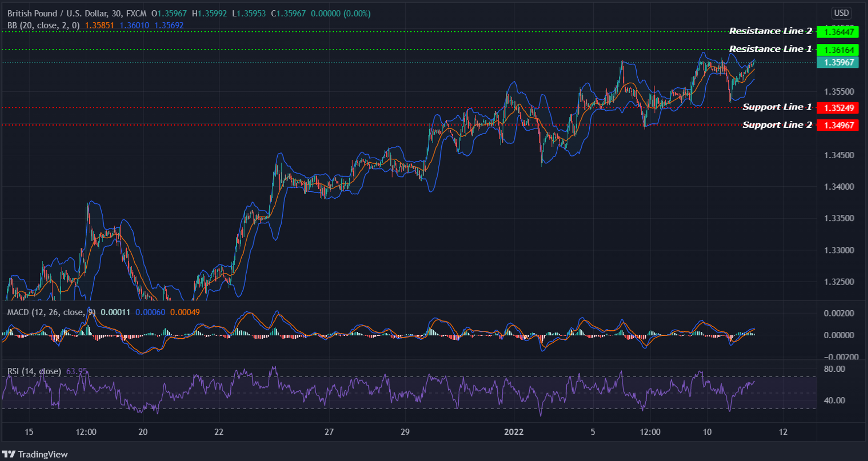This screenshot has width=868, height=461.
Task: Select the Support Line 1 text annotation
Action: click(778, 106)
